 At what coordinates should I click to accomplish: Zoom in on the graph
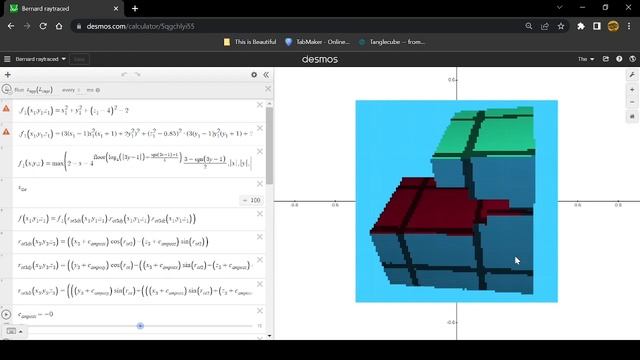coord(632,89)
